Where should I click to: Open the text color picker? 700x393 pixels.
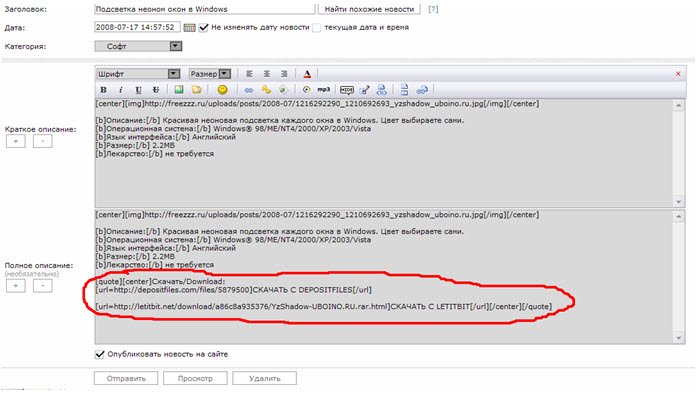pos(307,74)
